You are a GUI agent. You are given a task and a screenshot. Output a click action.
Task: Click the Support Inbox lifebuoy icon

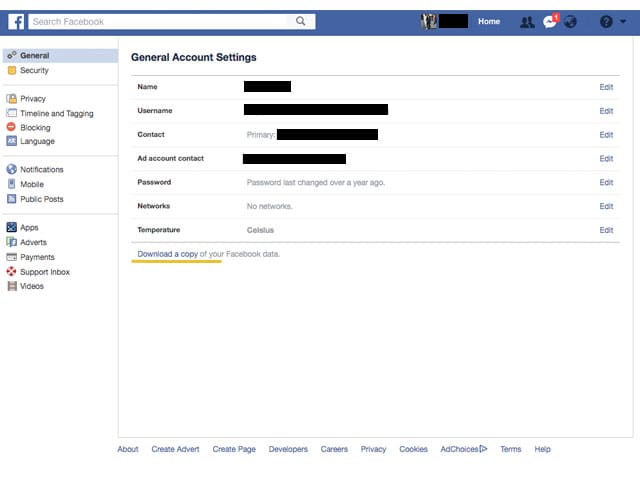pyautogui.click(x=11, y=271)
